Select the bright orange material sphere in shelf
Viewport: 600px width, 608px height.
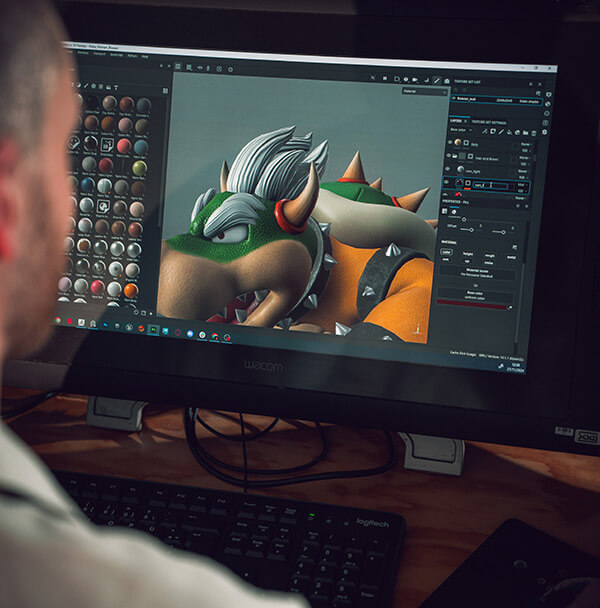coord(131,290)
